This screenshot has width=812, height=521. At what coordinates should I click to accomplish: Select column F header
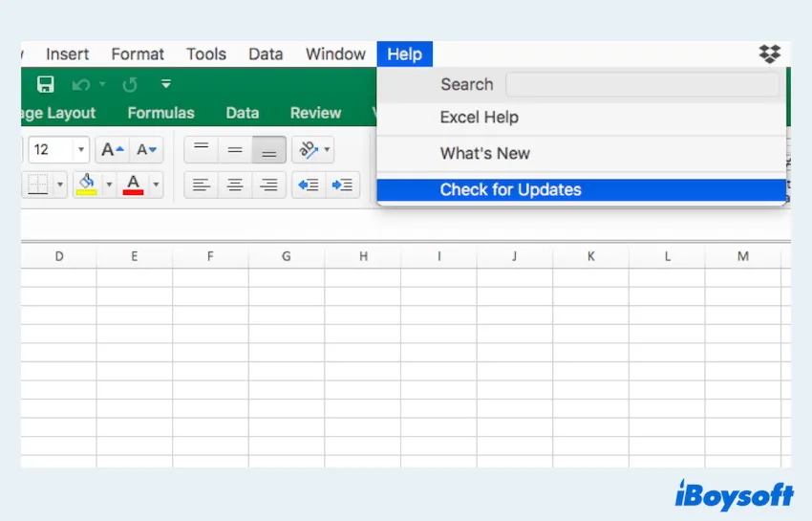pos(210,256)
